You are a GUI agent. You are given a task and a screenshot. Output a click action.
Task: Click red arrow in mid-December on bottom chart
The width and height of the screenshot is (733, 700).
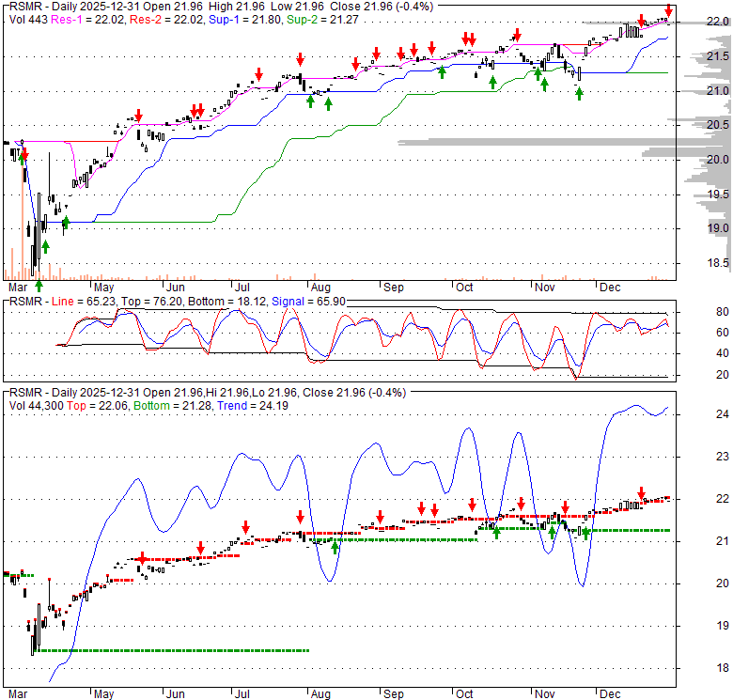tap(641, 492)
